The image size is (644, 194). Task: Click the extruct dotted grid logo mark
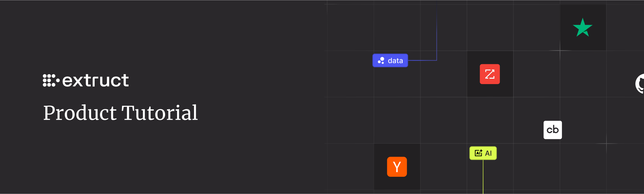(x=49, y=81)
